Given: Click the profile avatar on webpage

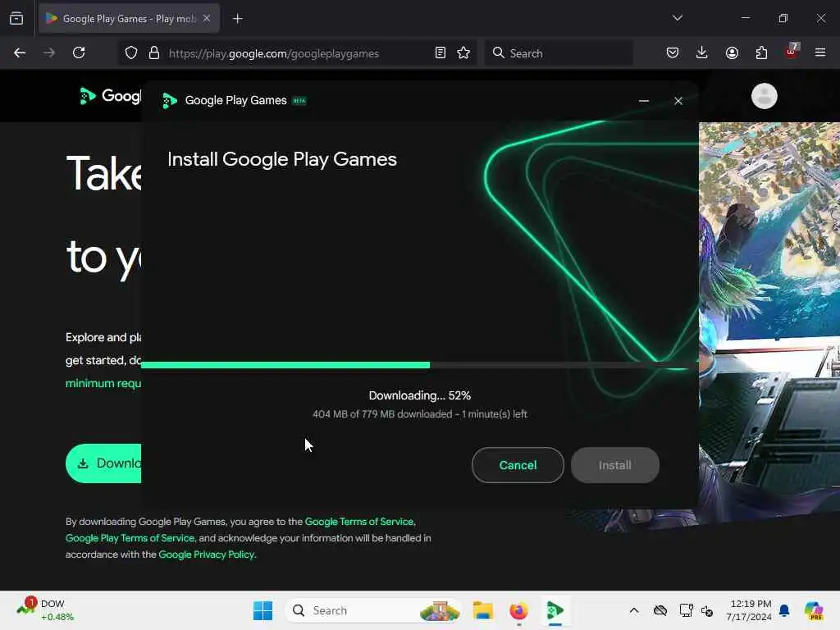Looking at the screenshot, I should (x=764, y=96).
